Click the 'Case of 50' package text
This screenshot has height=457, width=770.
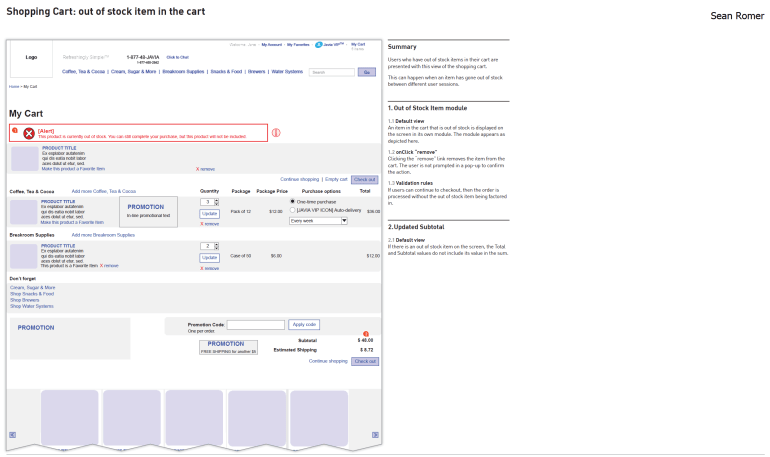tap(241, 256)
